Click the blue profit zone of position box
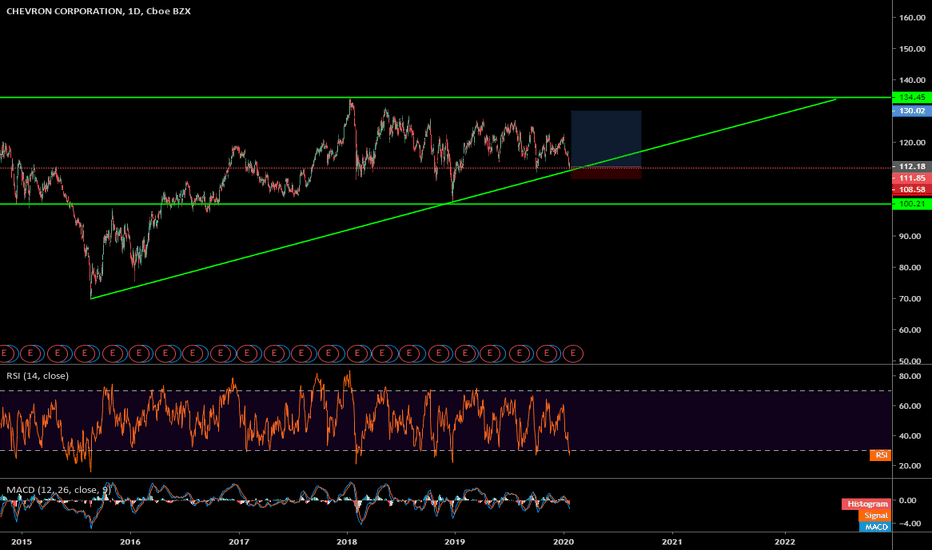This screenshot has height=550, width=932. point(606,139)
